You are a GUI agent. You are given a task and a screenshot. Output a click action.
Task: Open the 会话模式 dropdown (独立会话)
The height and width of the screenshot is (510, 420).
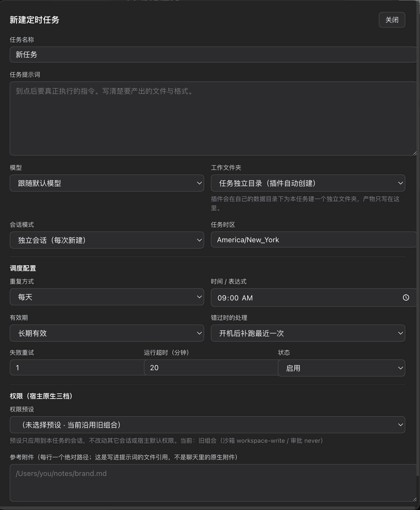point(107,240)
